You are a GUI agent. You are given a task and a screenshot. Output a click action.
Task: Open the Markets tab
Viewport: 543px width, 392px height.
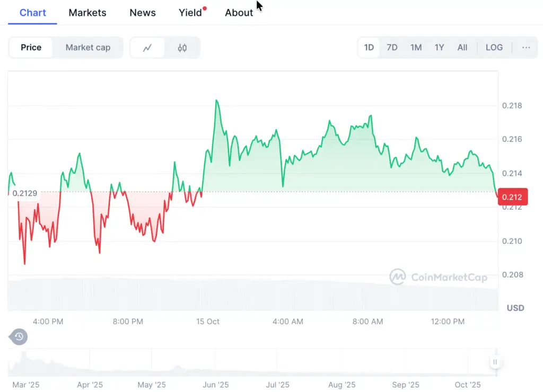click(x=87, y=13)
